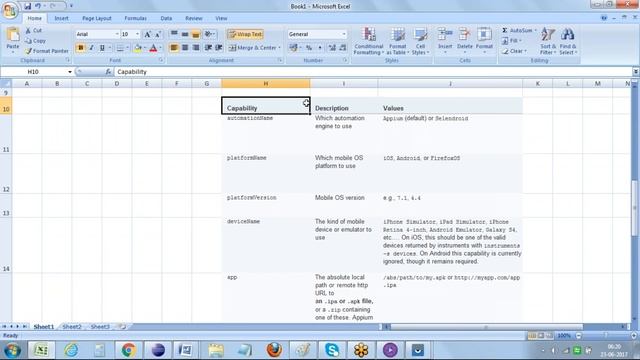The height and width of the screenshot is (360, 640).
Task: Open the font color dropdown arrow
Action: pos(160,48)
